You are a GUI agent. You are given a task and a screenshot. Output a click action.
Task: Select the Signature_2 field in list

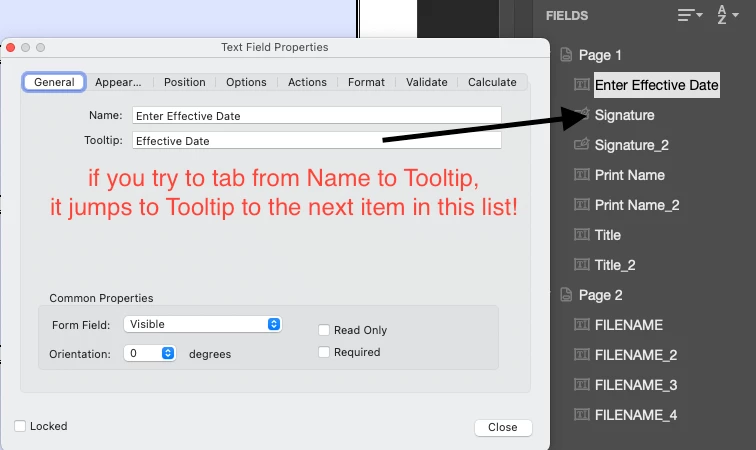pos(632,145)
